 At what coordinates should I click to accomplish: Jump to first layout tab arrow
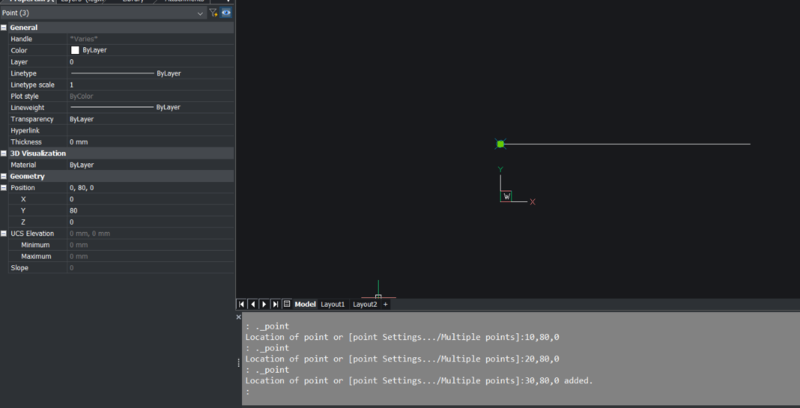click(x=241, y=304)
